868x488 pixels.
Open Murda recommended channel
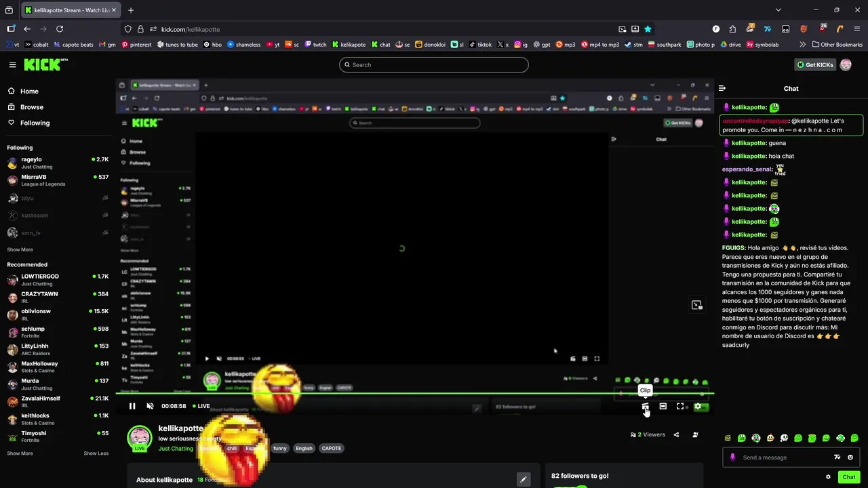(58, 384)
